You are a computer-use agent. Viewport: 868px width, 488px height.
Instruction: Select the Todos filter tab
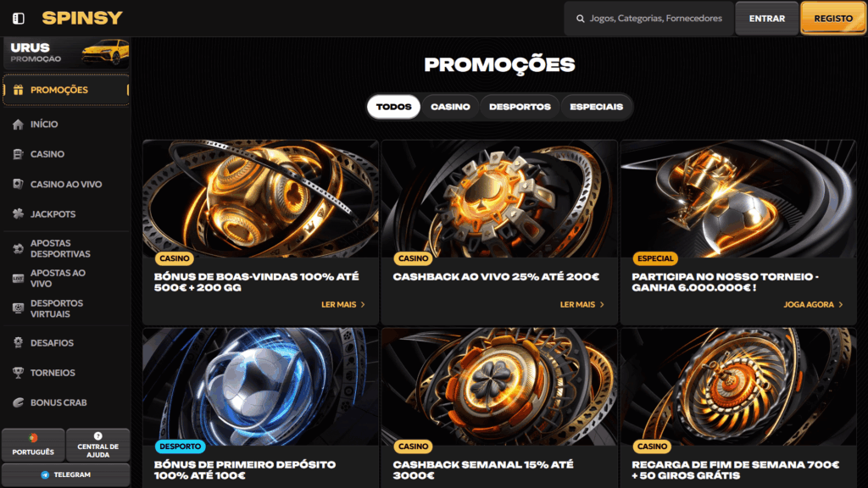coord(393,107)
